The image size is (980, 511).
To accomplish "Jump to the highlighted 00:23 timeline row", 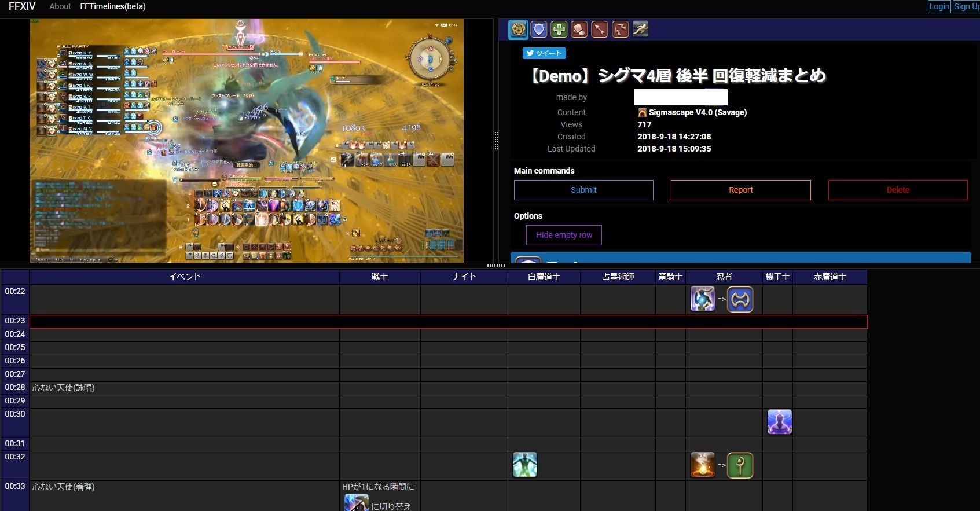I will (x=15, y=321).
